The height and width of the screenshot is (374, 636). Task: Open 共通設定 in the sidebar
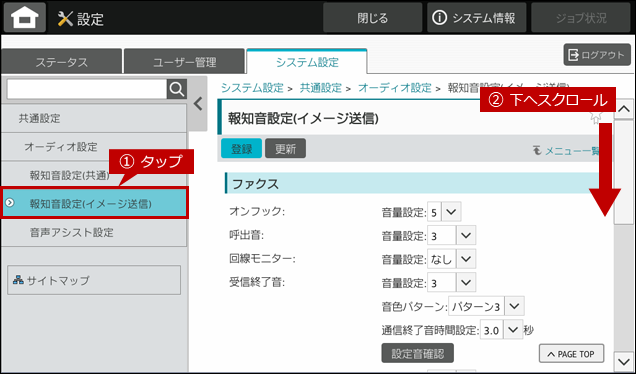pyautogui.click(x=94, y=118)
